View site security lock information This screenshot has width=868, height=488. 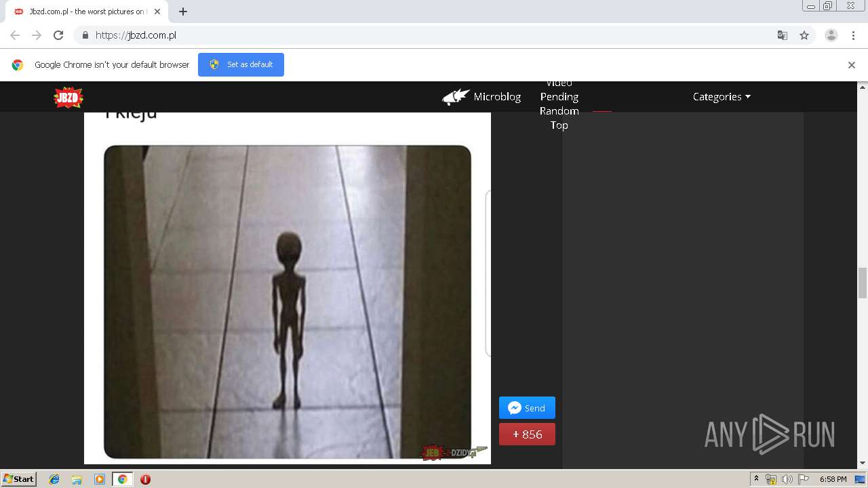[85, 35]
